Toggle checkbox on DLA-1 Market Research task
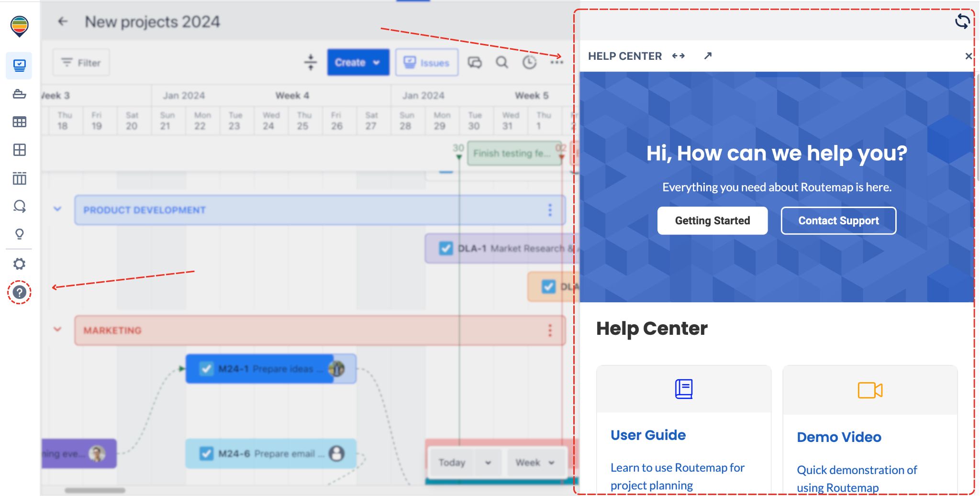 [x=446, y=248]
